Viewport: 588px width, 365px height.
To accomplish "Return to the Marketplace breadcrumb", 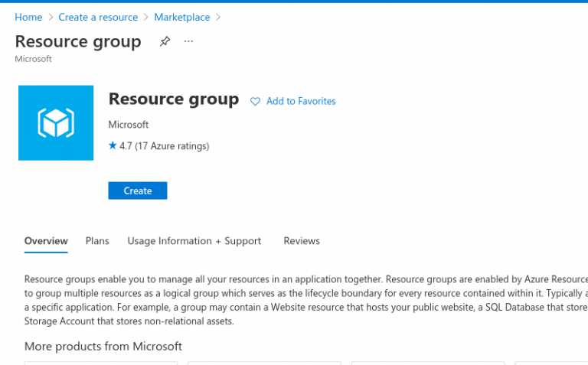I will (x=181, y=17).
